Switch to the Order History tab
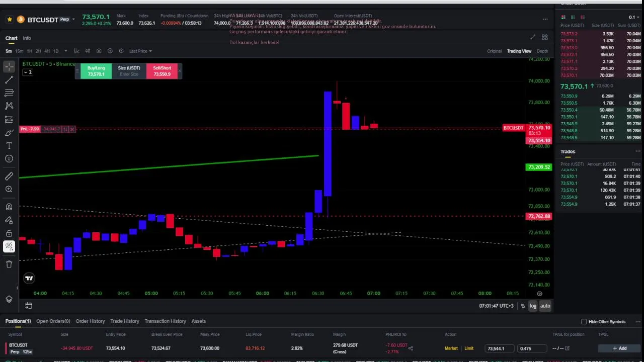The height and width of the screenshot is (362, 644). 90,321
